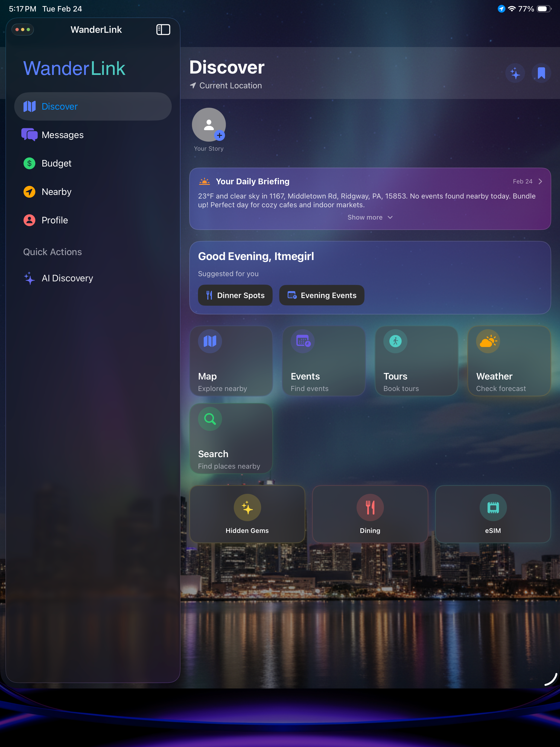Launch AI Discovery quick action
The height and width of the screenshot is (747, 560).
93,278
